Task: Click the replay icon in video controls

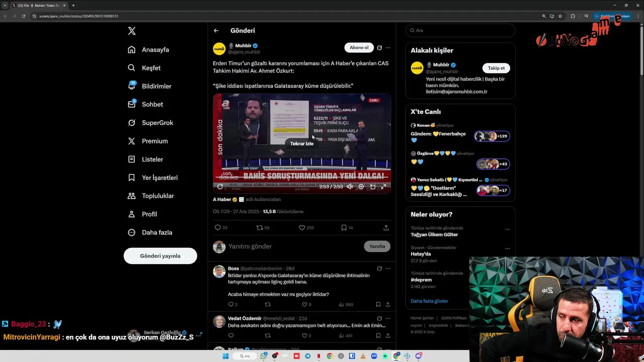Action: (220, 187)
